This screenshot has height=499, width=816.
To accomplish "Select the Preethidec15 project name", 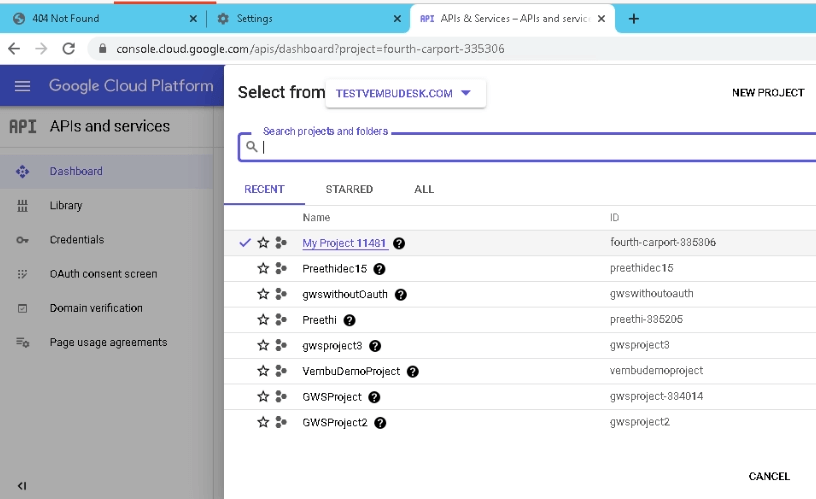I will [335, 268].
